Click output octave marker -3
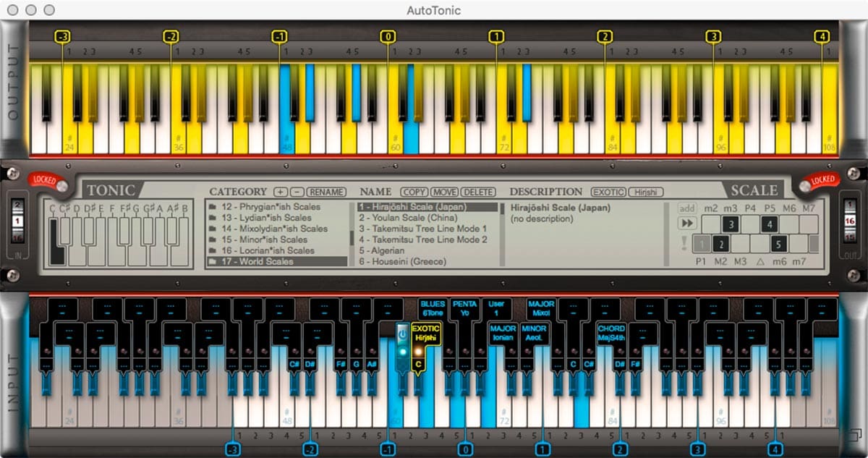This screenshot has width=868, height=458. [62, 36]
